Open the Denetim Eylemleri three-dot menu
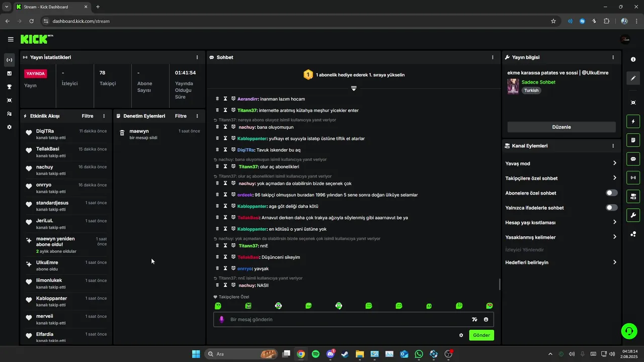Screen dimensions: 644x362 point(197,116)
